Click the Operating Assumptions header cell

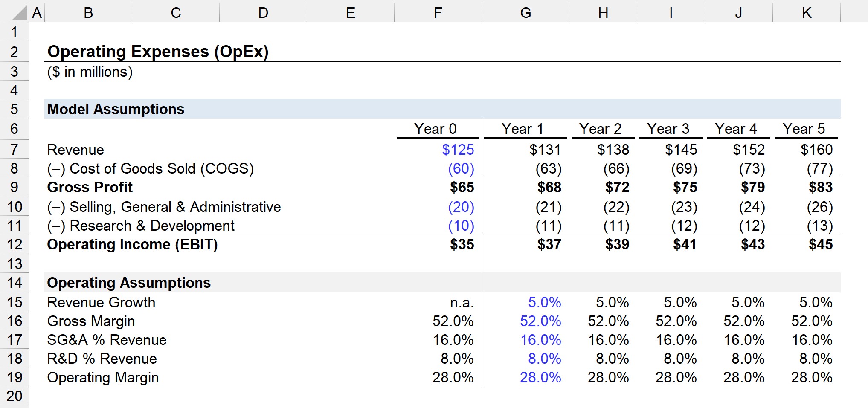click(129, 283)
